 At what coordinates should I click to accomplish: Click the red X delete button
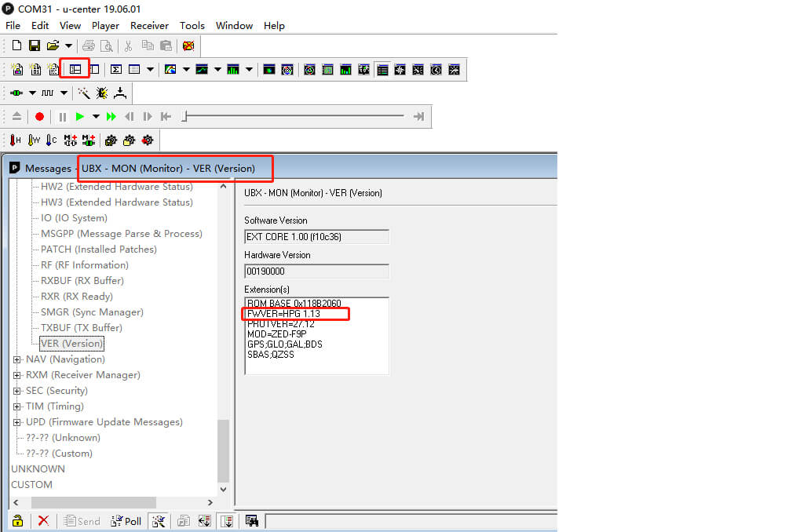pyautogui.click(x=43, y=520)
